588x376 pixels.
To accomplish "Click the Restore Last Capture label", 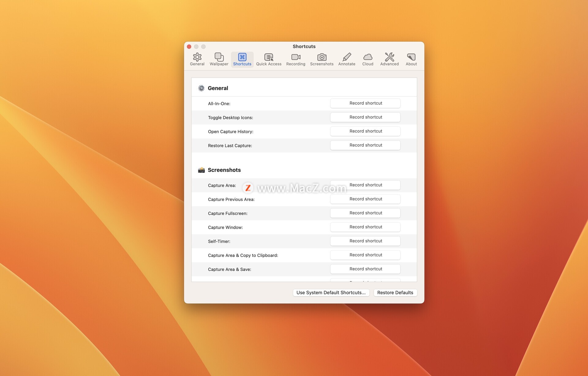I will tap(230, 146).
